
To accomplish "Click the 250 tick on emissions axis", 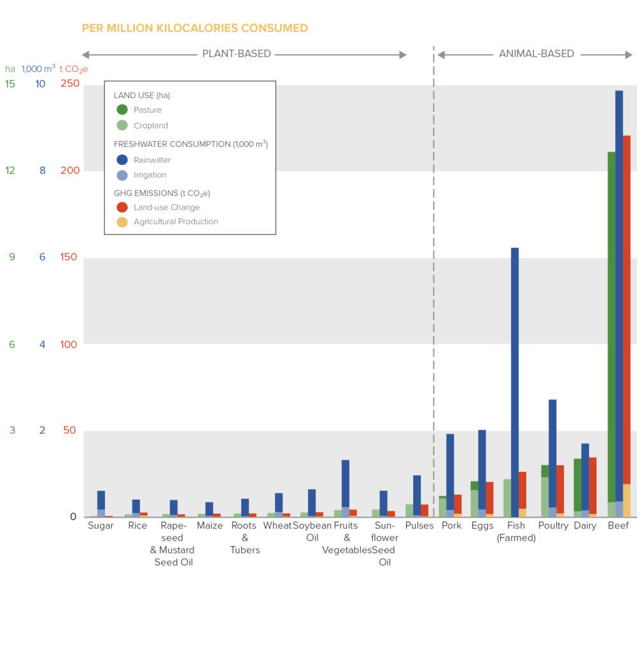I will click(x=70, y=83).
